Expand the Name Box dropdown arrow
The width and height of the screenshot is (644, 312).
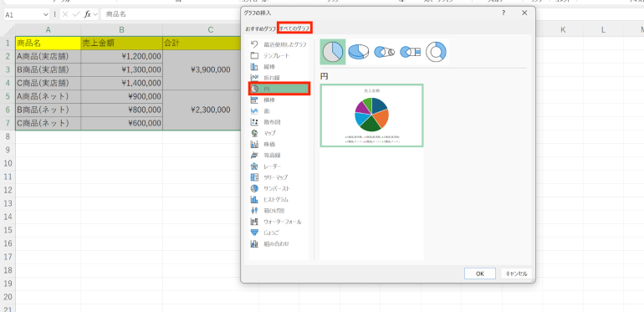(x=45, y=14)
